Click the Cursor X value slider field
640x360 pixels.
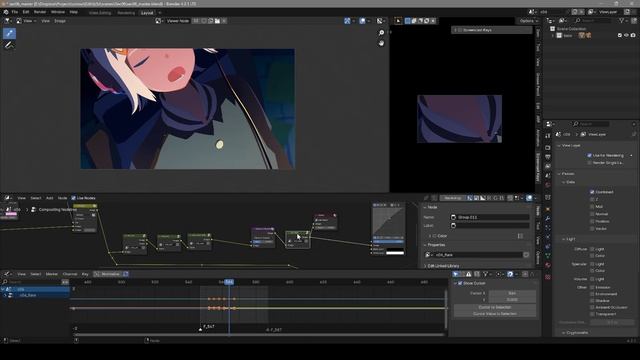(x=512, y=293)
